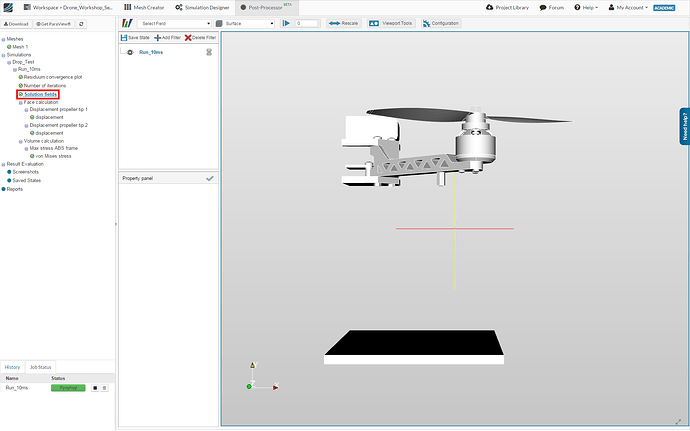The height and width of the screenshot is (431, 690).
Task: Click the green Finished status bar
Action: pyautogui.click(x=68, y=387)
